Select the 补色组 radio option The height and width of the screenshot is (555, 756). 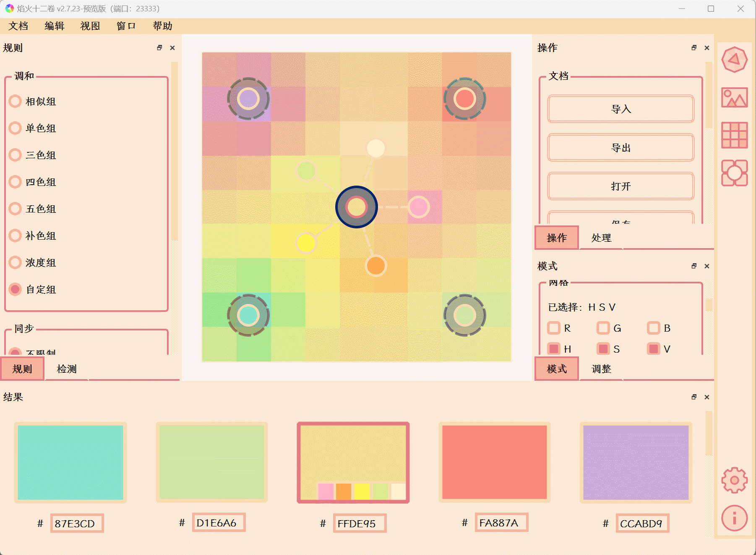(x=16, y=236)
